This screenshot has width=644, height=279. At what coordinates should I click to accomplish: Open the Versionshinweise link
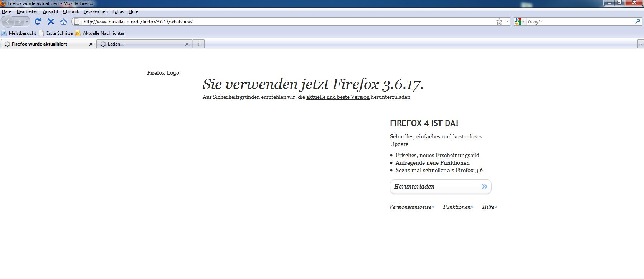point(411,207)
